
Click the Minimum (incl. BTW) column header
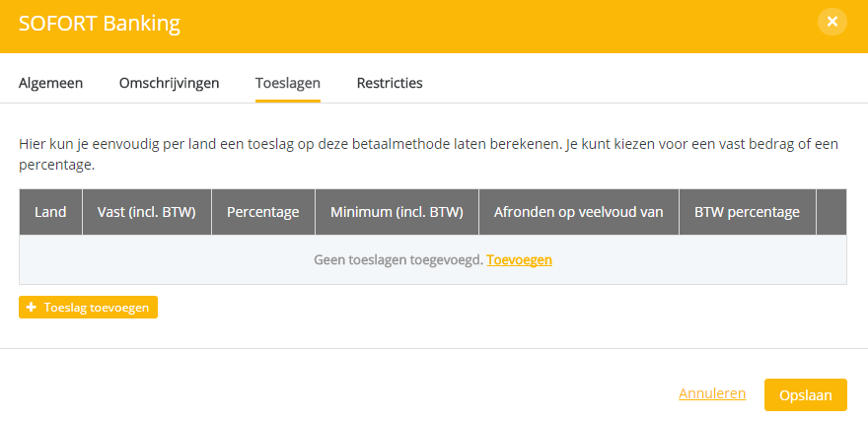coord(397,212)
